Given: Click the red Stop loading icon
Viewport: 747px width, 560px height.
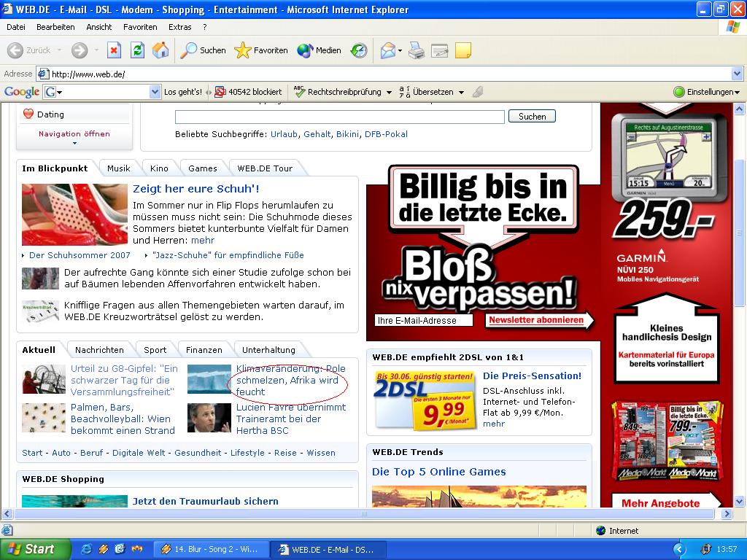Looking at the screenshot, I should coord(114,50).
